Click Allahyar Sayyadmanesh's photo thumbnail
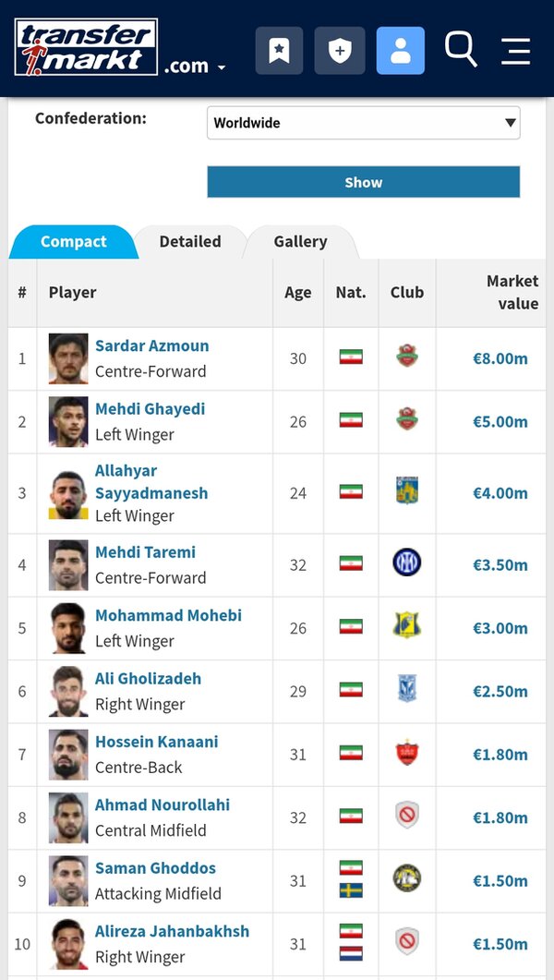 pos(67,493)
